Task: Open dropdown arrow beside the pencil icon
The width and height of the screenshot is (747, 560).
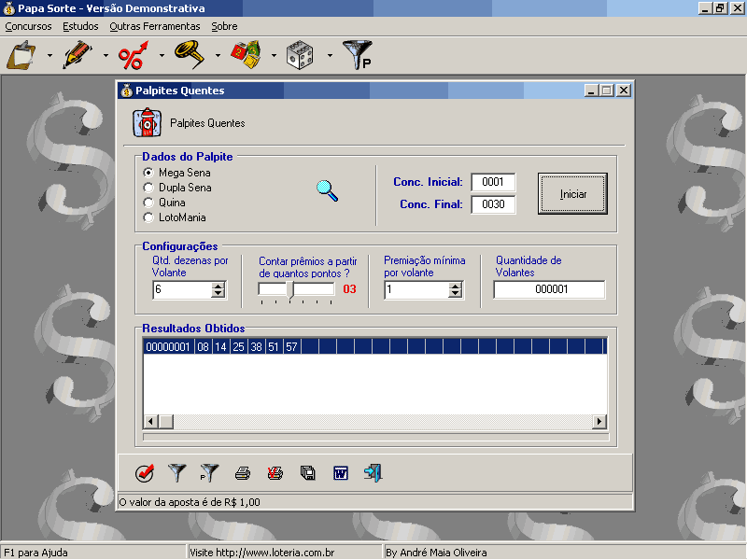Action: coord(106,56)
